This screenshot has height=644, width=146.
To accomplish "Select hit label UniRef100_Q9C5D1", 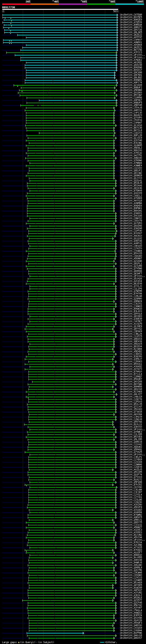I will [131, 75].
